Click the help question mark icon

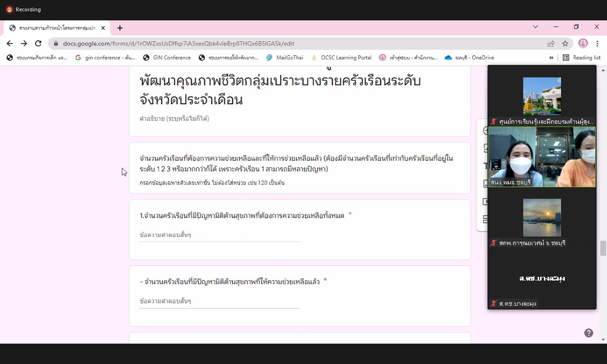[589, 333]
